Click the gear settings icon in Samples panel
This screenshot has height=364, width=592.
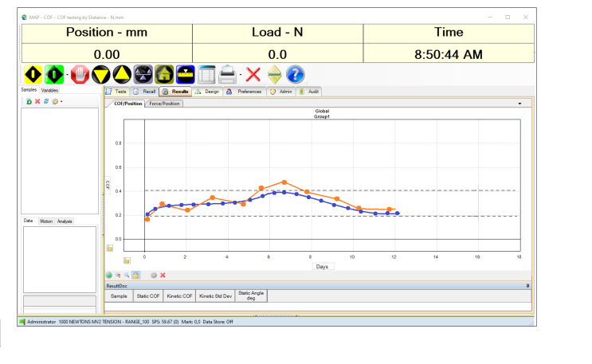(55, 102)
